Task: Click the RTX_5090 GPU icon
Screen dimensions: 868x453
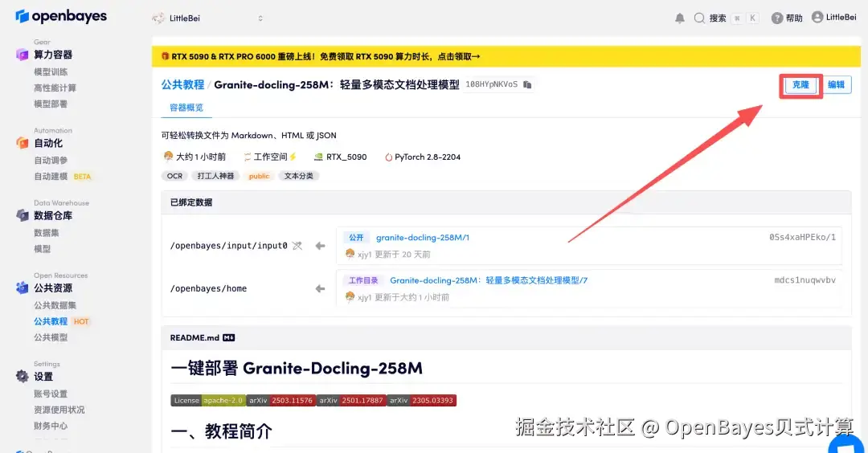Action: 318,157
